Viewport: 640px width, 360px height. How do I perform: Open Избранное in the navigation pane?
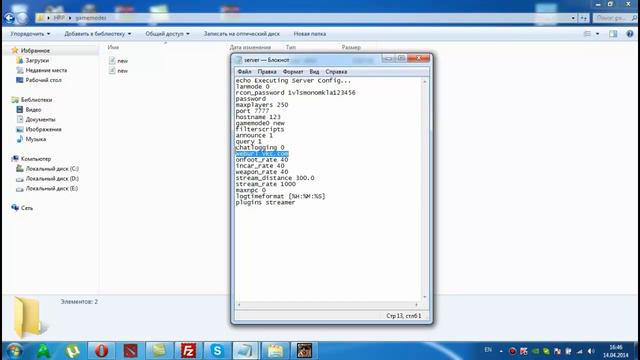click(35, 51)
